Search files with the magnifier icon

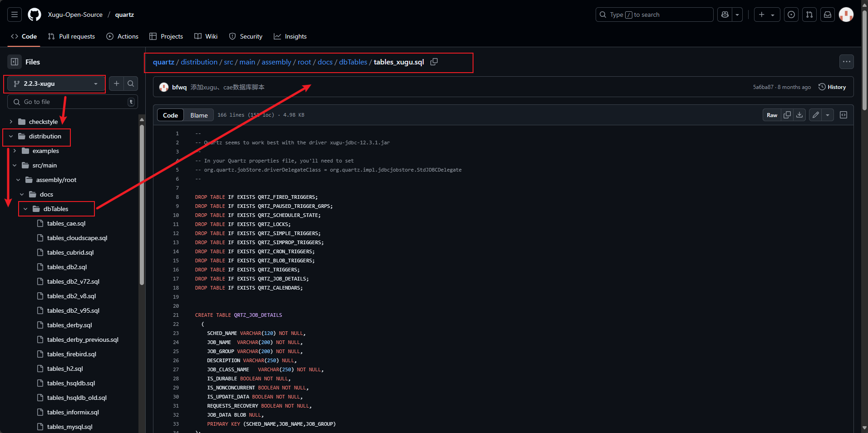[131, 84]
